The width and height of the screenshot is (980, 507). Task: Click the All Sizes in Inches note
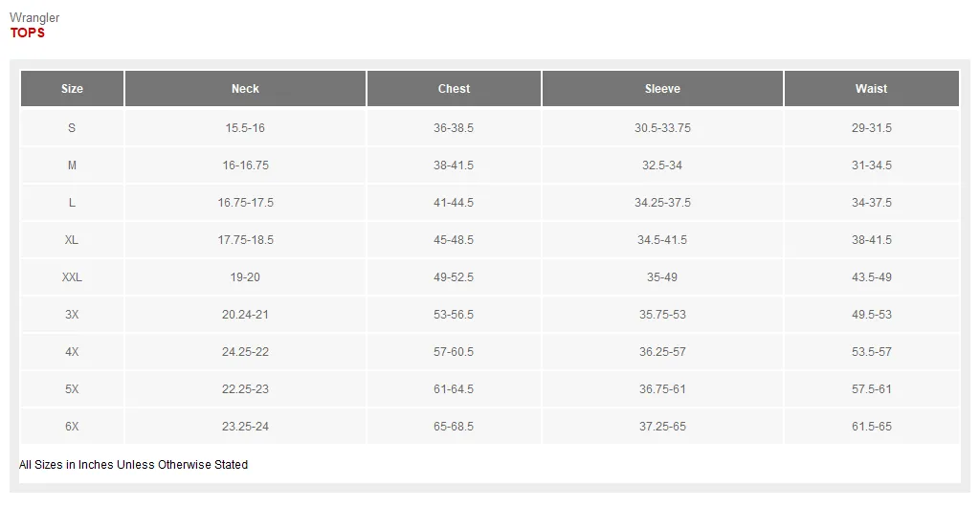coord(133,465)
